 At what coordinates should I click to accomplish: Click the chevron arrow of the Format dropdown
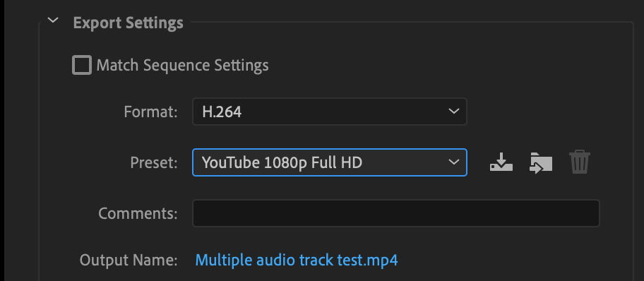coord(453,112)
